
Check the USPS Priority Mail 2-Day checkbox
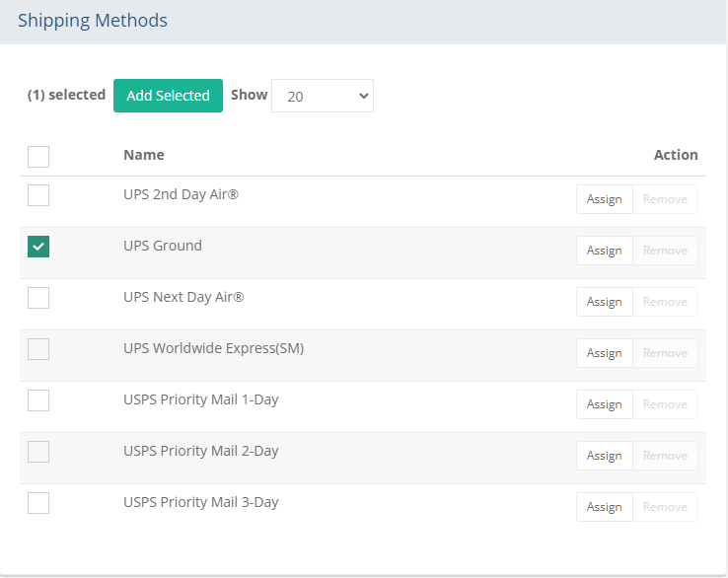38,452
